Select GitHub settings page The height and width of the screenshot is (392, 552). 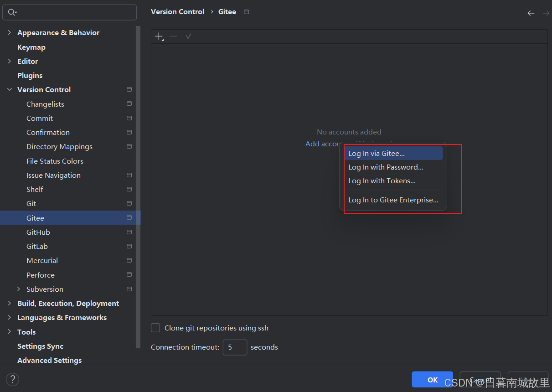(38, 232)
